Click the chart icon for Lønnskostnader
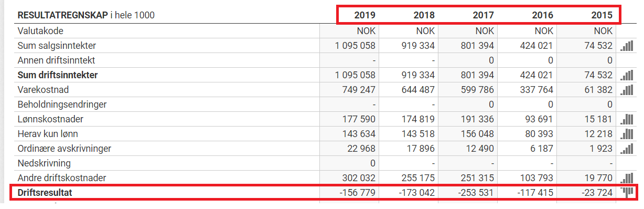The height and width of the screenshot is (209, 644). (626, 119)
